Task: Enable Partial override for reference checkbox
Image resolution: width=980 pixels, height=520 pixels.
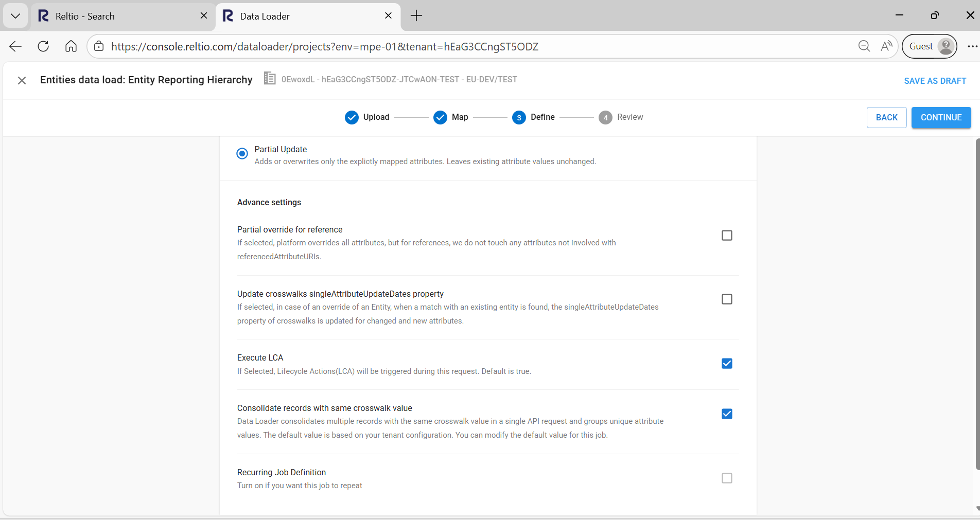Action: (727, 236)
